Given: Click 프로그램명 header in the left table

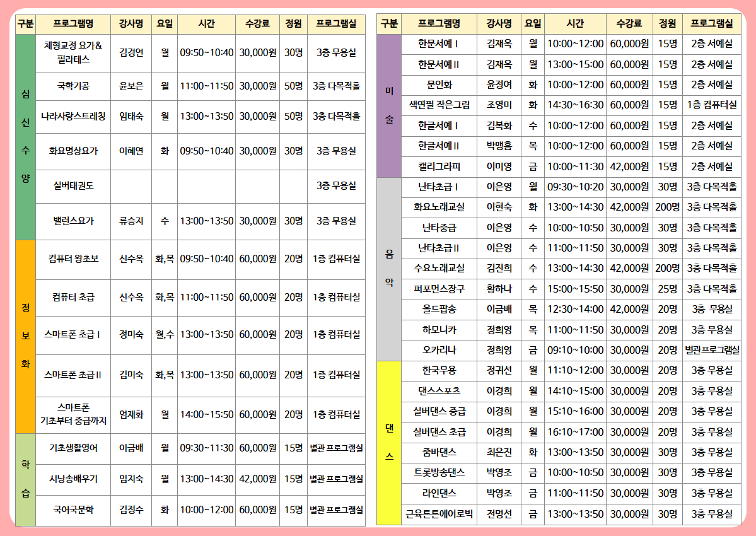Looking at the screenshot, I should coord(73,24).
